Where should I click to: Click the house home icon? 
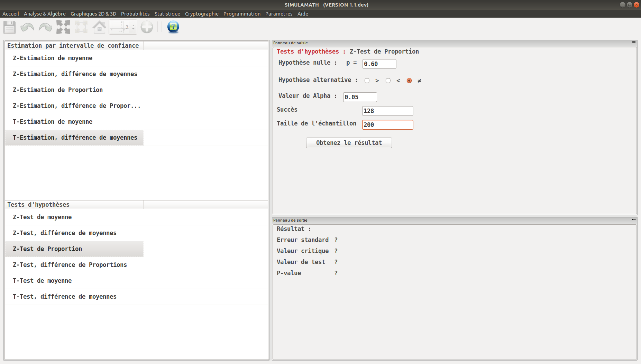point(99,27)
